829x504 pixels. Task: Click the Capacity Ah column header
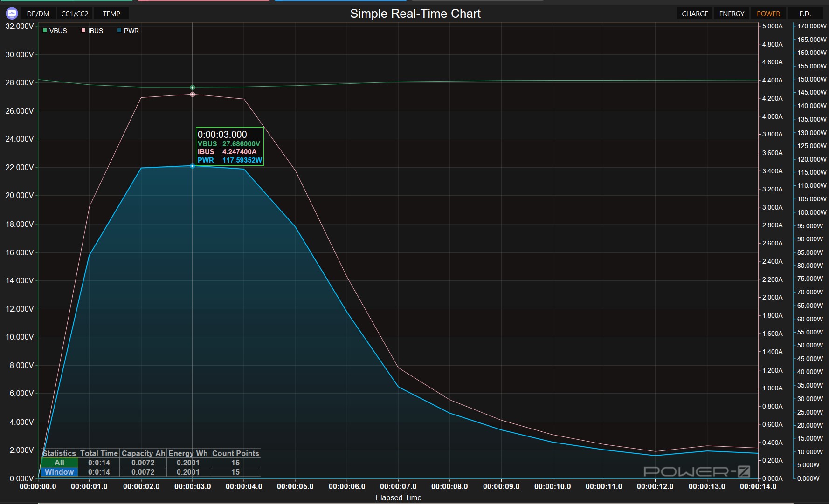pos(143,453)
